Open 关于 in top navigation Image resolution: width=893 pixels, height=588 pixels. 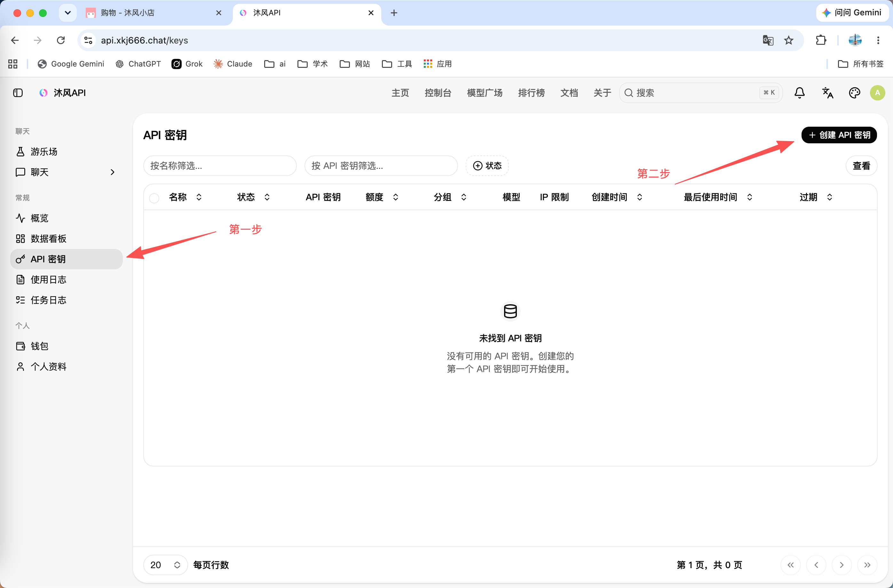602,93
